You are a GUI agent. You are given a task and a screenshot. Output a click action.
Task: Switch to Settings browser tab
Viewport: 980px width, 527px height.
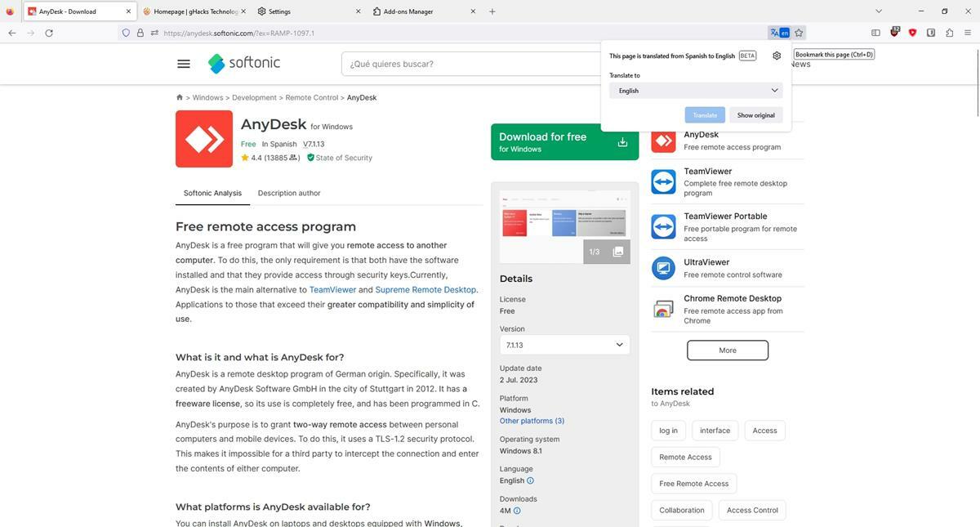[309, 11]
